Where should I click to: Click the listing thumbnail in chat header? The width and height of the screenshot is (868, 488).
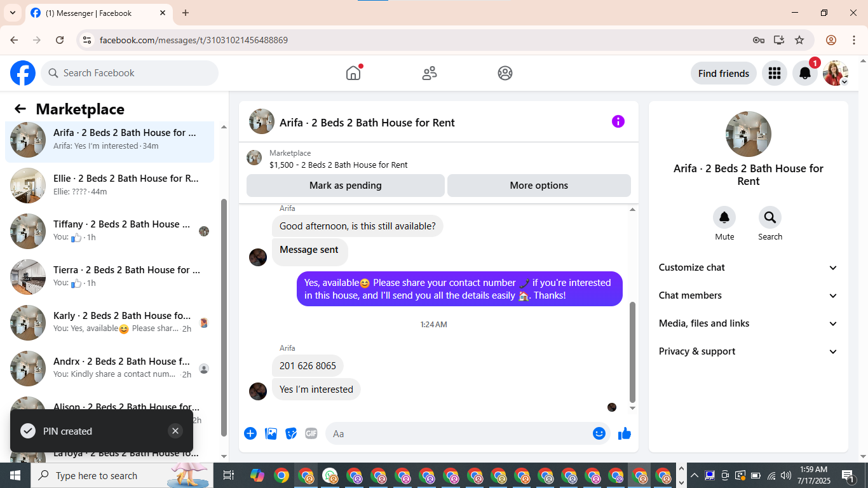(x=262, y=121)
